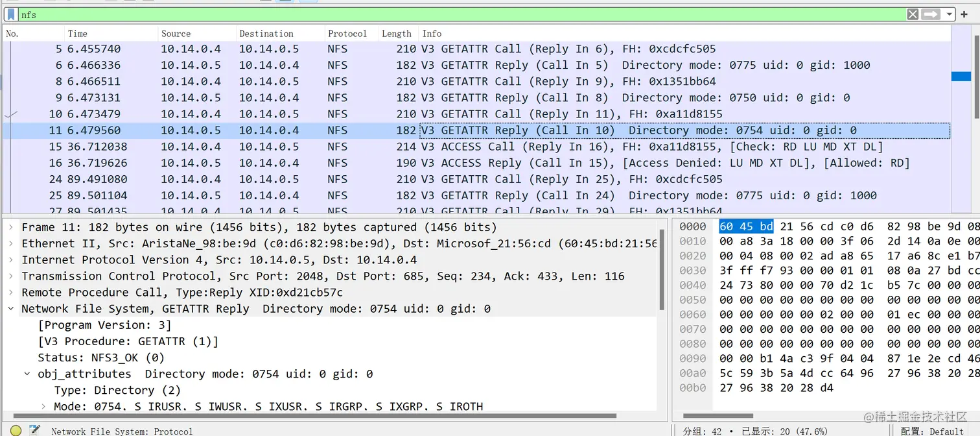Click the hex pane horizontal scrollbar
Screen dimensions: 980x436
[x=718, y=415]
